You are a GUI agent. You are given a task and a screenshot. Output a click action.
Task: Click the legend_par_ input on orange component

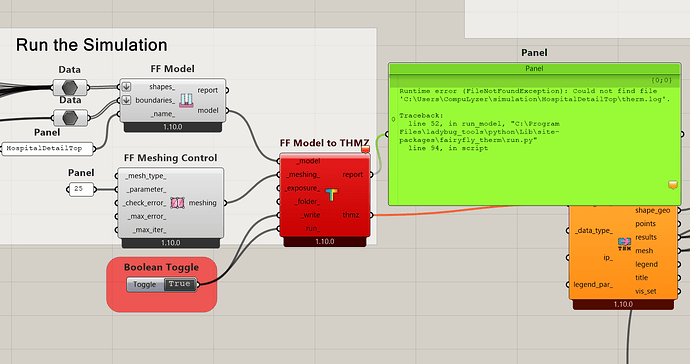click(x=593, y=285)
